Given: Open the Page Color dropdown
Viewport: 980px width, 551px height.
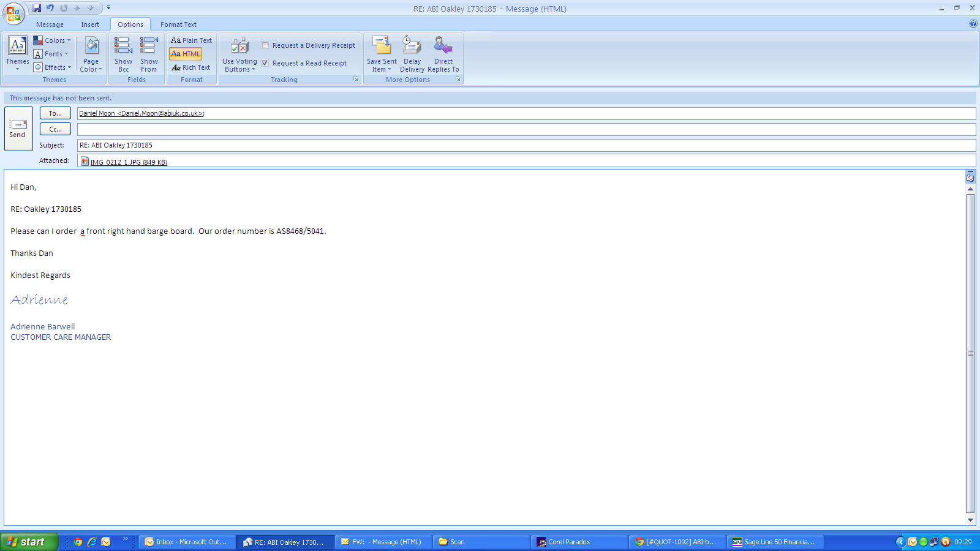Looking at the screenshot, I should click(91, 54).
